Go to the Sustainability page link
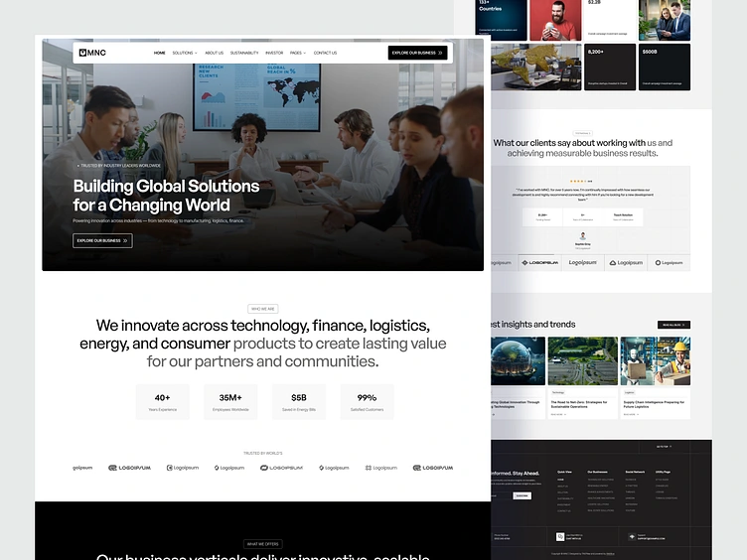Screen dimensions: 747x560 pyautogui.click(x=244, y=53)
